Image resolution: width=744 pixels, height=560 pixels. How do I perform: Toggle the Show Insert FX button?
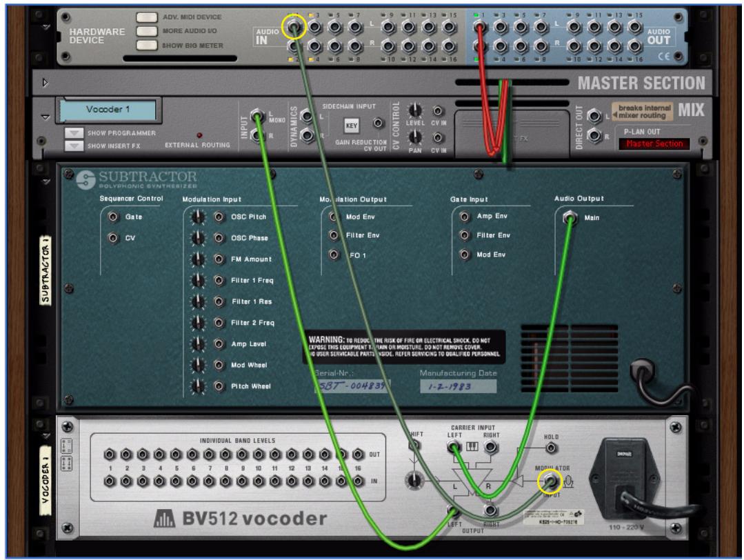pos(74,146)
